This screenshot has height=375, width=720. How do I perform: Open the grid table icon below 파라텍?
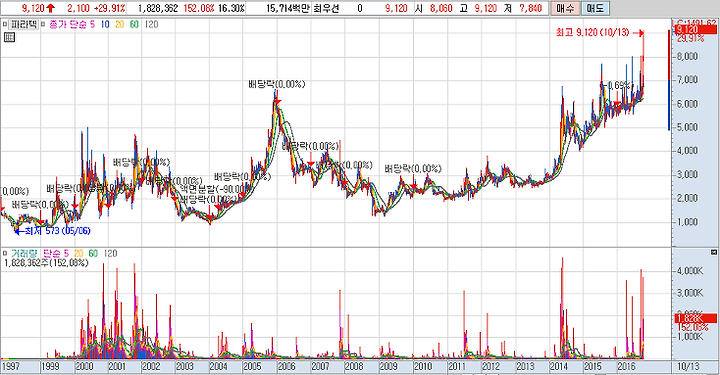[9, 37]
